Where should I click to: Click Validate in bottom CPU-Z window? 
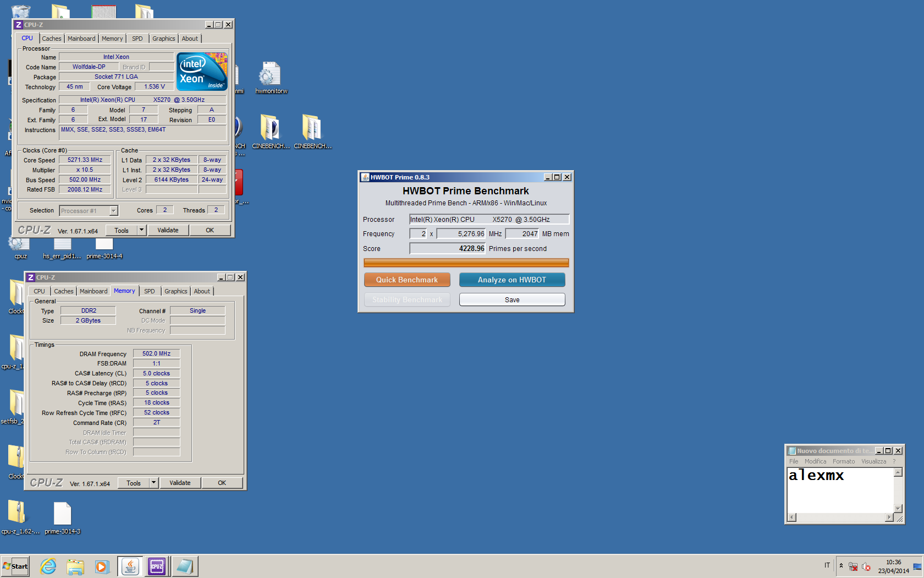(180, 483)
